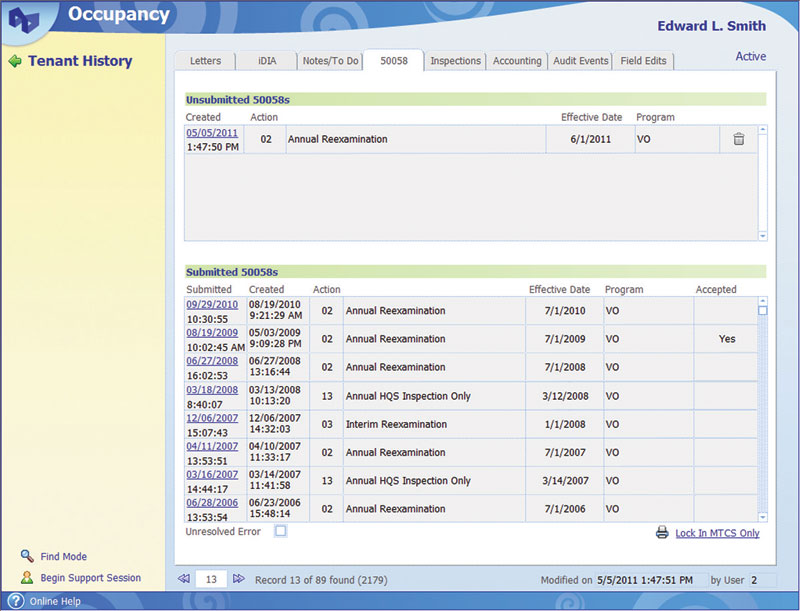Open the Audit Events tab
The image size is (800, 611).
point(581,61)
